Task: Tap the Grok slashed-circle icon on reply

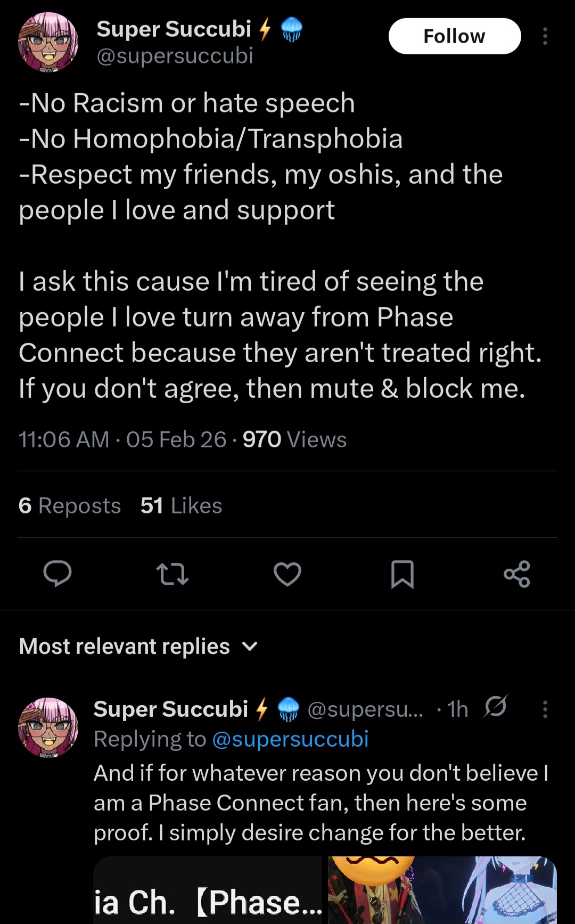Action: (x=496, y=707)
